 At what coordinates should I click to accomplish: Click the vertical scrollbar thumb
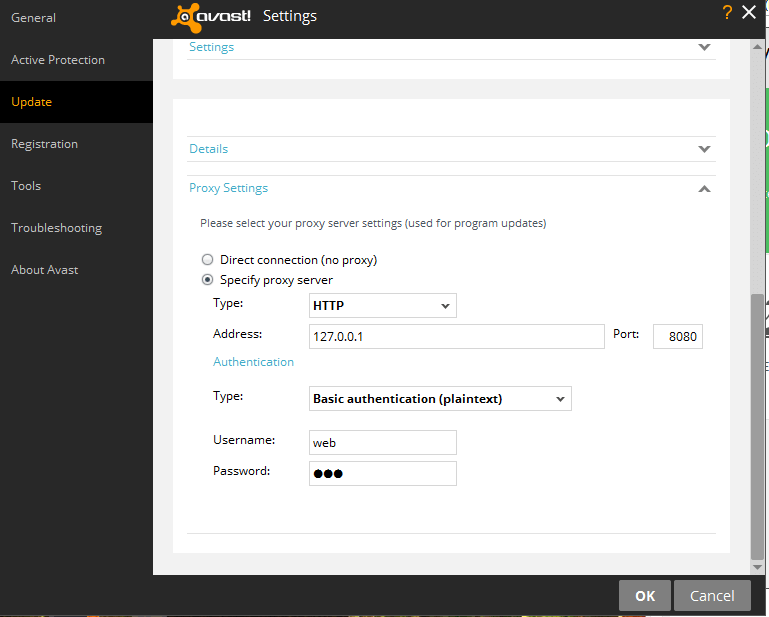(757, 427)
